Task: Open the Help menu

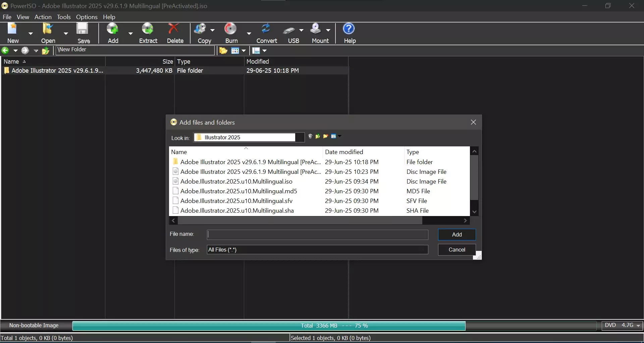Action: [109, 17]
